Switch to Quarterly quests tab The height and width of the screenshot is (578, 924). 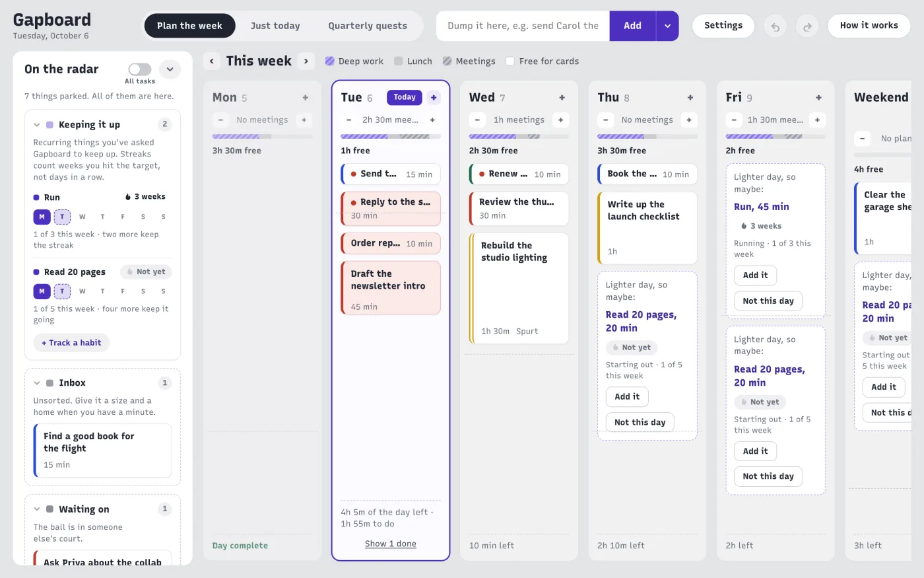[368, 26]
